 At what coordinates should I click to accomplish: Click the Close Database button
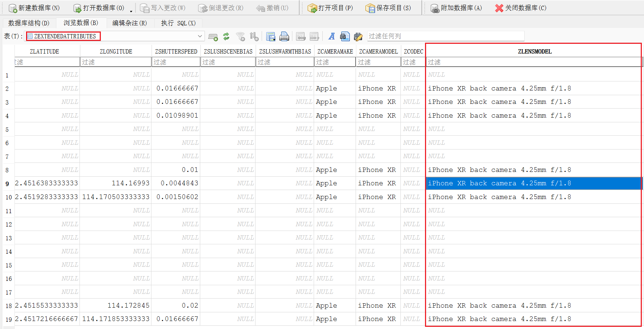[x=521, y=8]
